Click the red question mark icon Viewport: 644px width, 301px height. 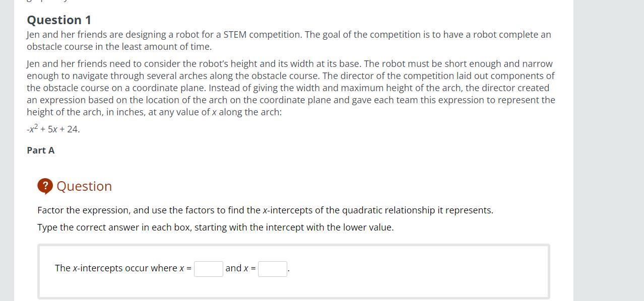[45, 186]
